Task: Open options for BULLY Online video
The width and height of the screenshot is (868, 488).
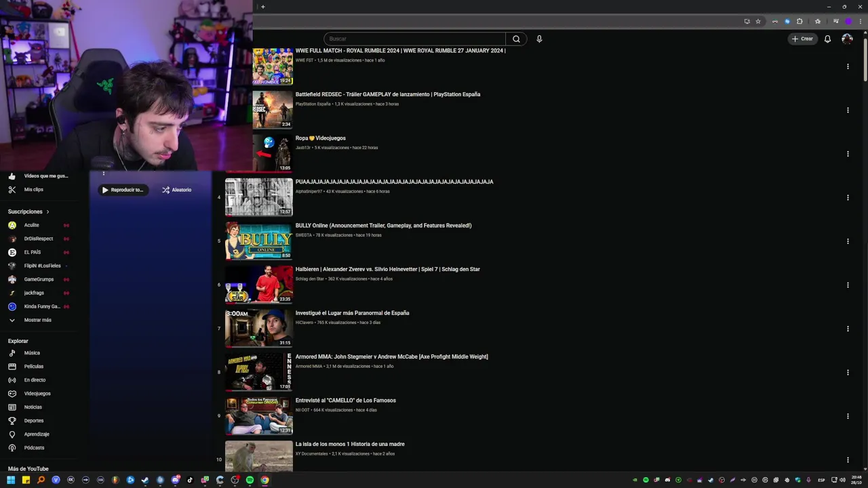Action: pos(848,241)
